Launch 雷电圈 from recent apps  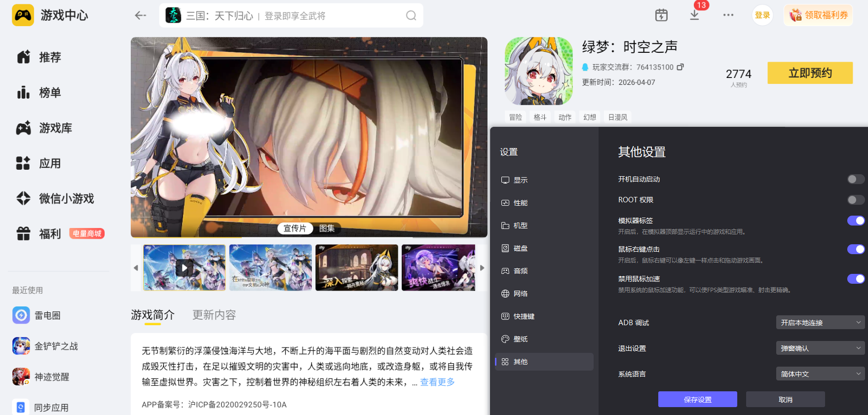click(x=37, y=315)
